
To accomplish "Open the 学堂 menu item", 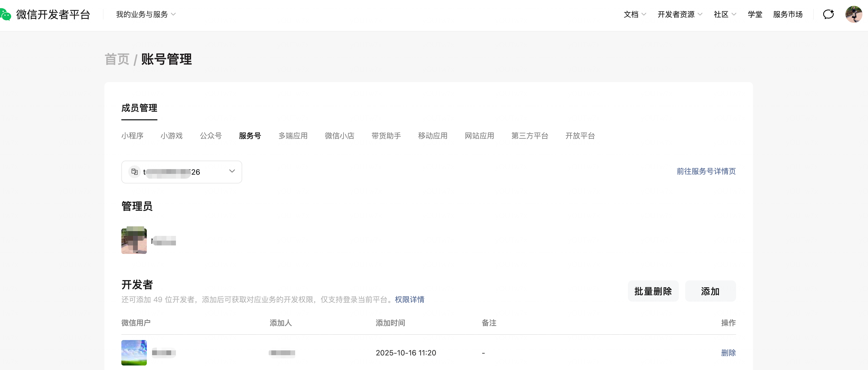I will (754, 15).
